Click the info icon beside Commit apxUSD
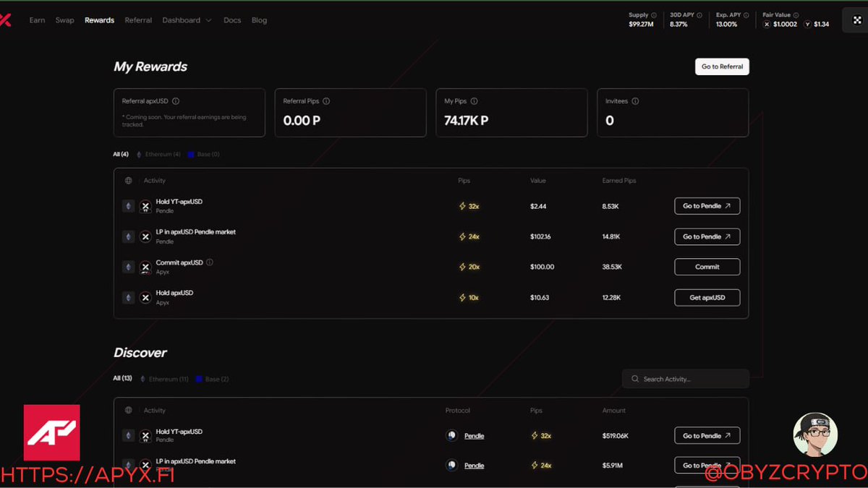 [209, 262]
